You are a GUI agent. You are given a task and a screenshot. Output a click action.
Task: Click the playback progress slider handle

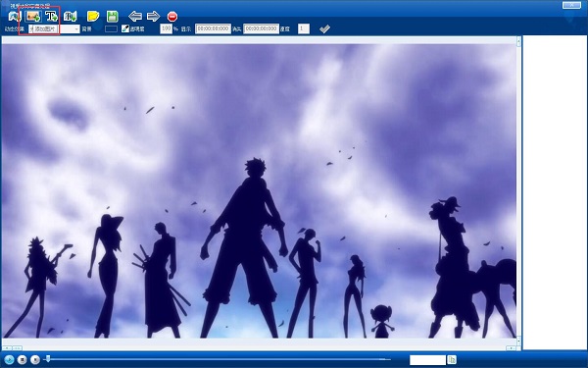pyautogui.click(x=48, y=359)
